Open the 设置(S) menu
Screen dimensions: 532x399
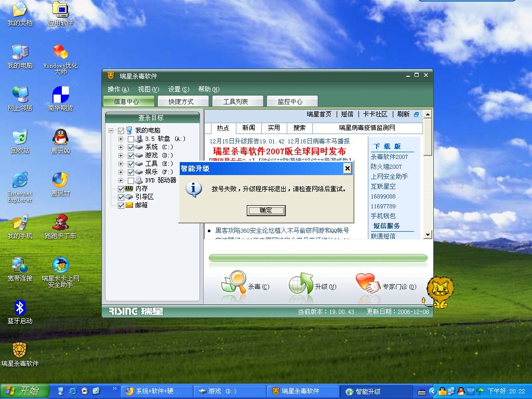point(179,89)
